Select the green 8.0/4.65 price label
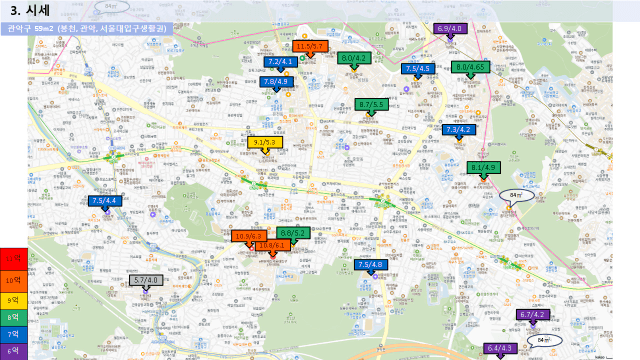The width and height of the screenshot is (640, 360). 470,67
